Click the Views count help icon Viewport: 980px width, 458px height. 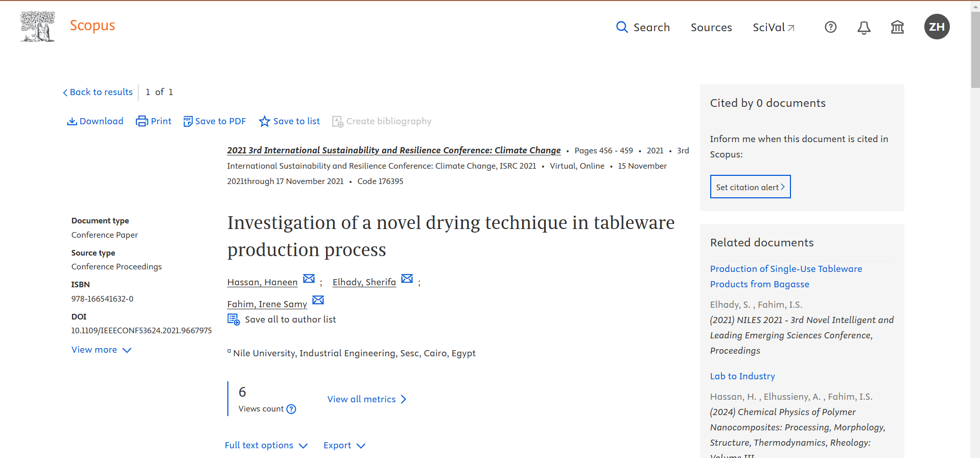pyautogui.click(x=291, y=409)
